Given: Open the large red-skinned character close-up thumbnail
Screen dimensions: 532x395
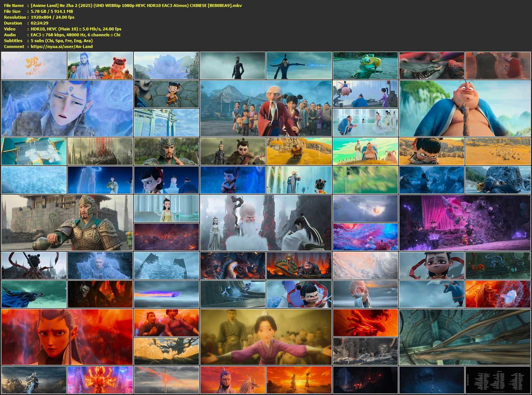Looking at the screenshot, I should tap(67, 337).
